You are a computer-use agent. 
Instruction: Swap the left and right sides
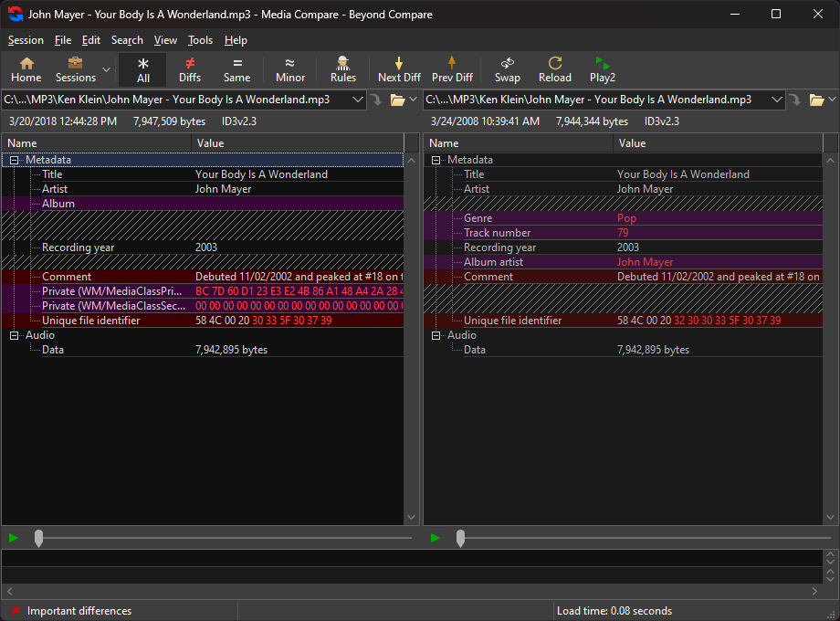[x=508, y=69]
